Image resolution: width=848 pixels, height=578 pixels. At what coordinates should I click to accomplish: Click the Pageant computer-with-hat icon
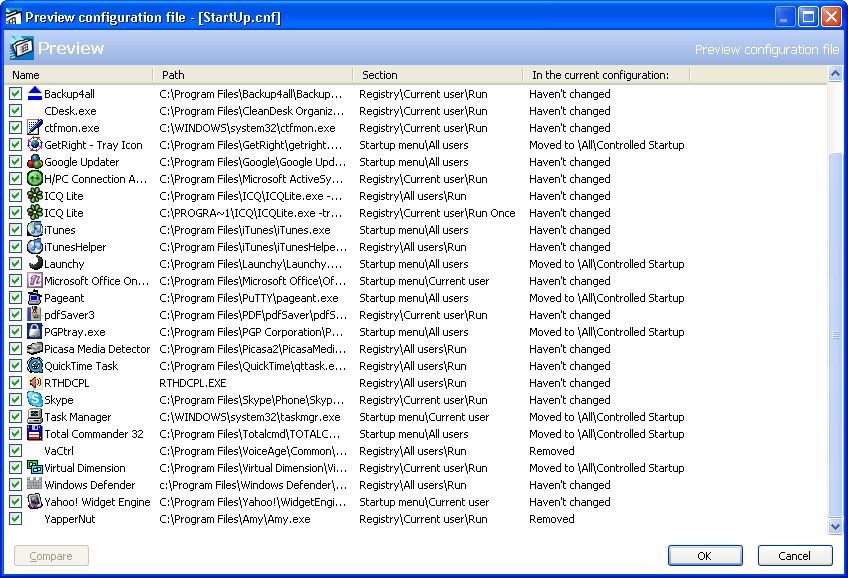point(35,297)
